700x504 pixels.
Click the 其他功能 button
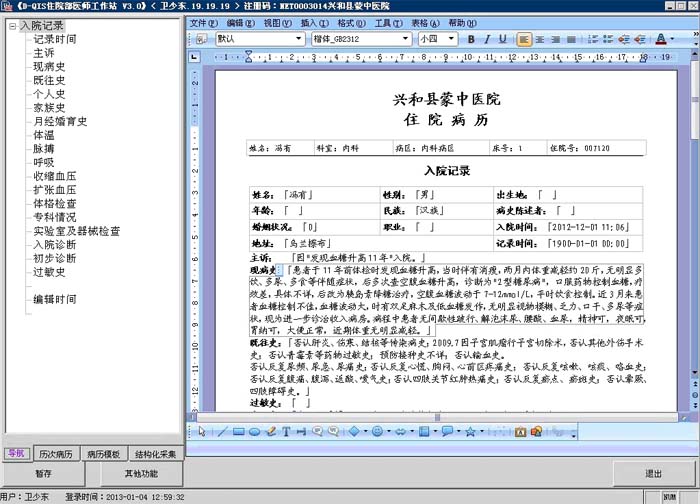142,474
